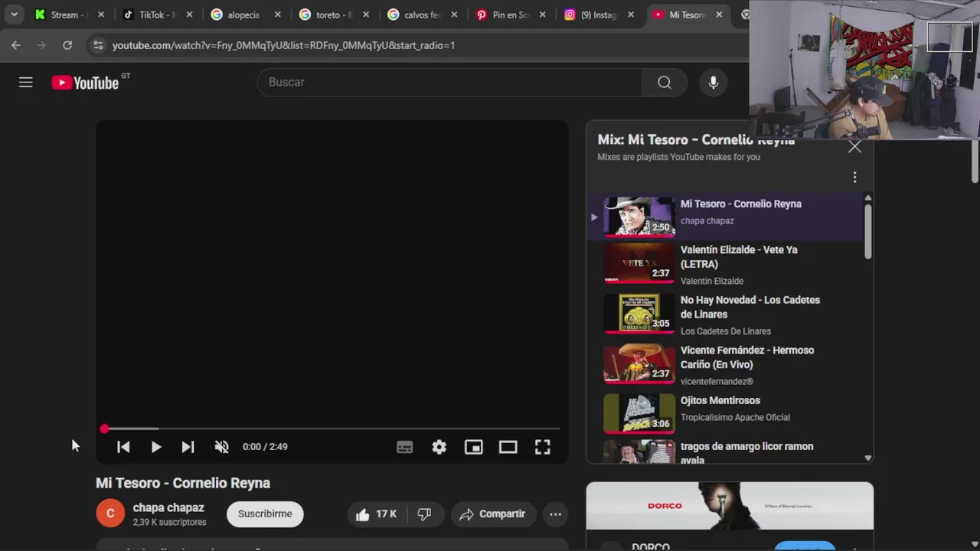Image resolution: width=980 pixels, height=551 pixels.
Task: Click the playlist scrollbar thumb
Action: click(867, 232)
